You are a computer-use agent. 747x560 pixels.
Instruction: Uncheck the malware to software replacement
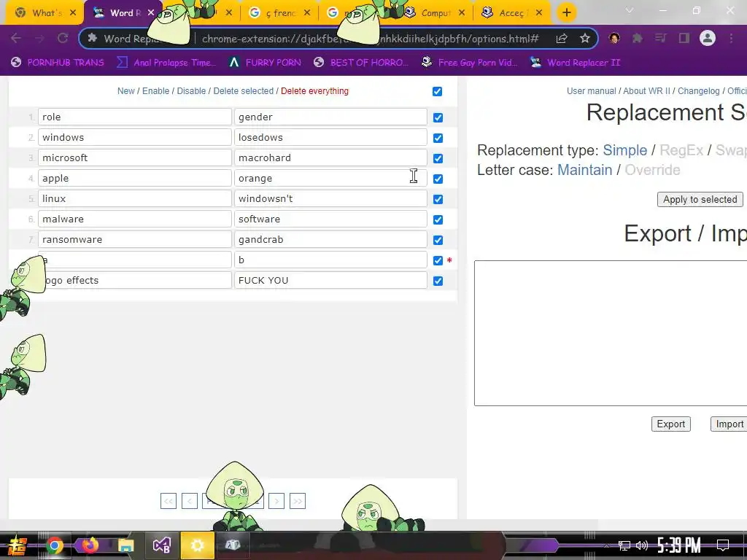click(x=438, y=219)
